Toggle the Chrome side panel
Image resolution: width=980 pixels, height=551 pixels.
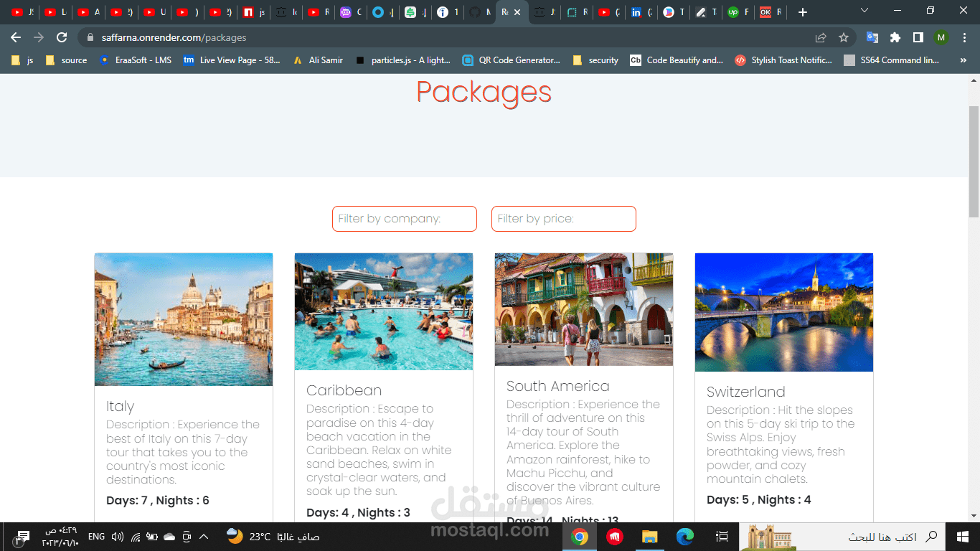pos(918,37)
